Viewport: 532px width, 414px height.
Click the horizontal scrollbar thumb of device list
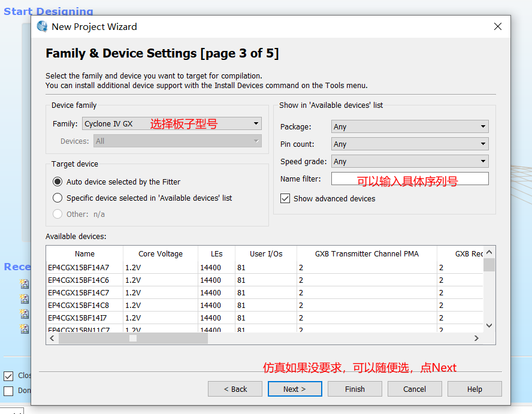coord(133,338)
